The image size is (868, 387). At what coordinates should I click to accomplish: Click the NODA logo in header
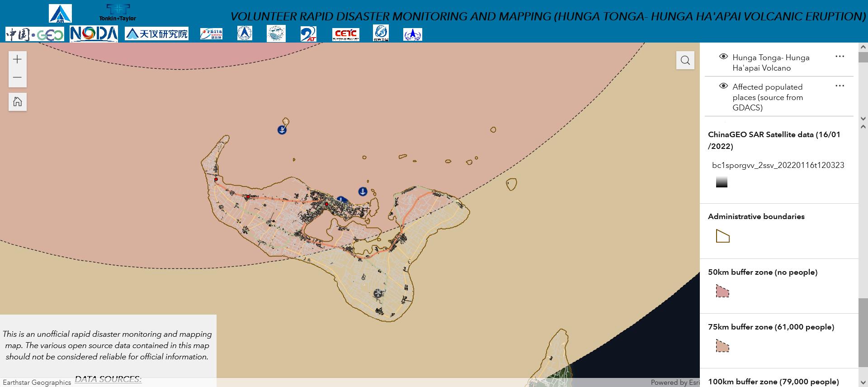click(94, 34)
